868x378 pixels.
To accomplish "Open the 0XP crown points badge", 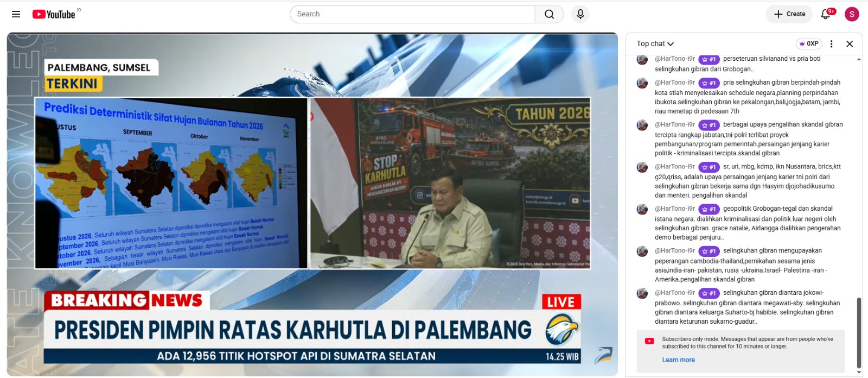I will coord(809,44).
